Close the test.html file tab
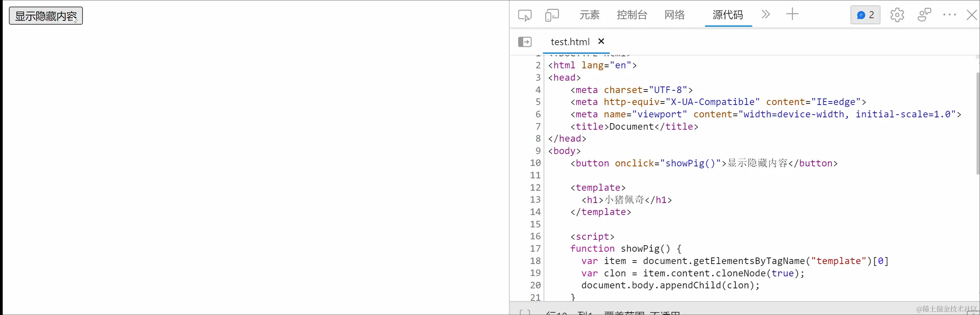Image resolution: width=980 pixels, height=315 pixels. (601, 41)
